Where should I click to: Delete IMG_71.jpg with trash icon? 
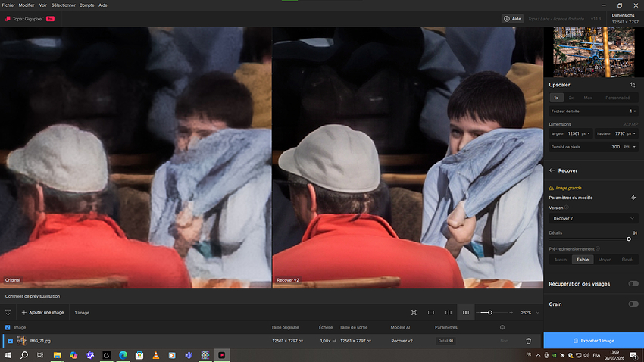[528, 341]
